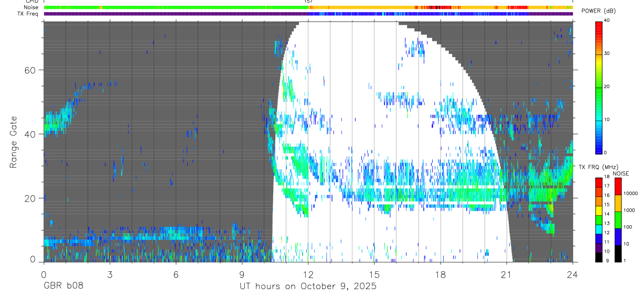This screenshot has width=644, height=297.
Task: Click the '15' hour tick on time axis
Action: [374, 274]
